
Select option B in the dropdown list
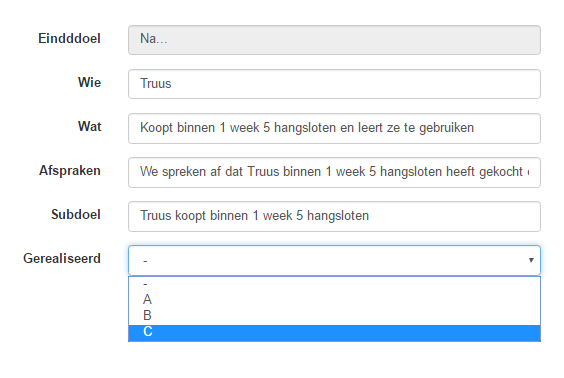pos(334,315)
